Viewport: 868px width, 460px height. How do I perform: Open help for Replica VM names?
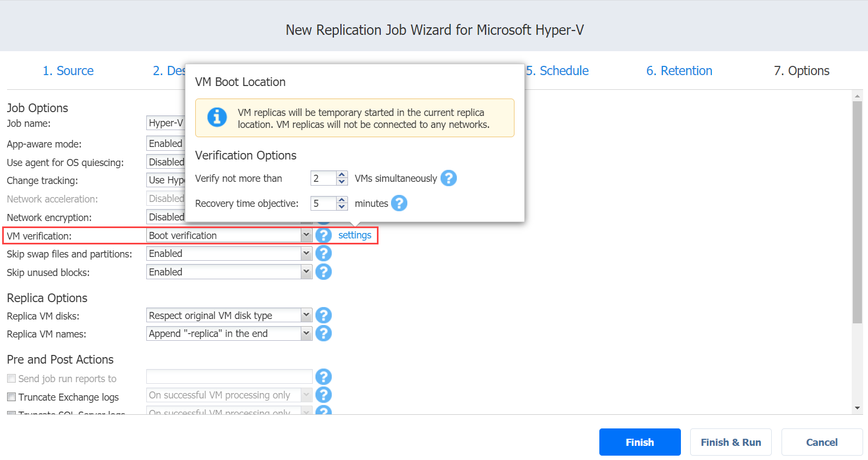(x=324, y=333)
